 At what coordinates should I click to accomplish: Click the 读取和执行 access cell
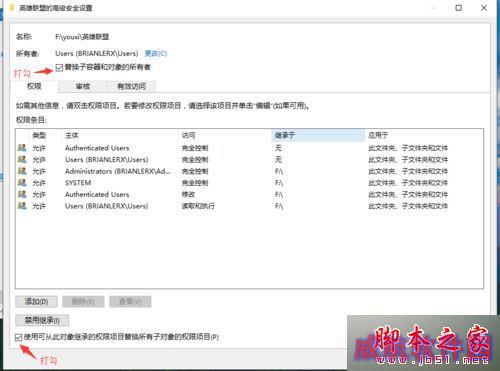[x=198, y=206]
